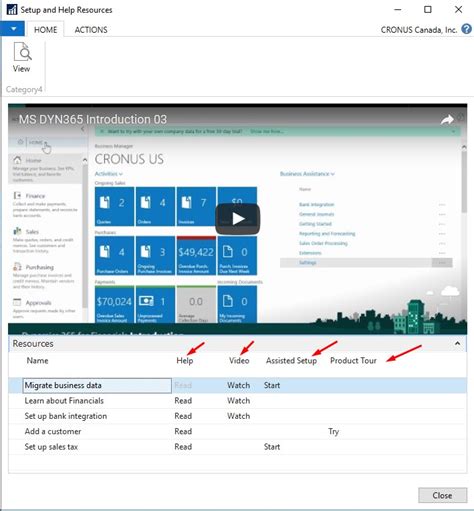Viewport: 474px width, 511px height.
Task: Click Watch for Migrate business data
Action: [239, 385]
